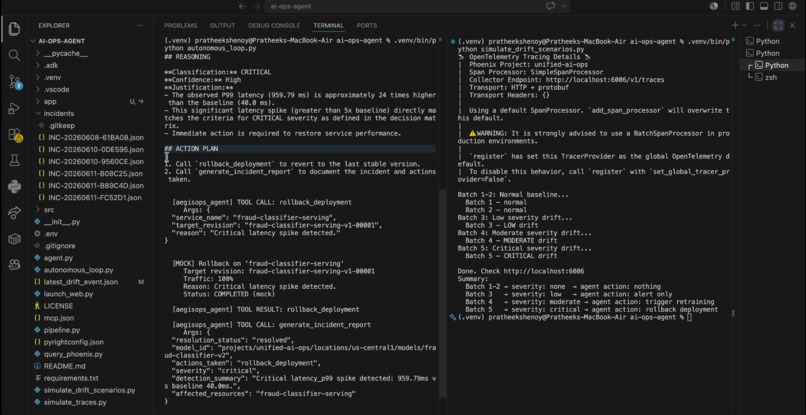The width and height of the screenshot is (806, 415).
Task: Open the Extensions view with warning badge
Action: 14,135
